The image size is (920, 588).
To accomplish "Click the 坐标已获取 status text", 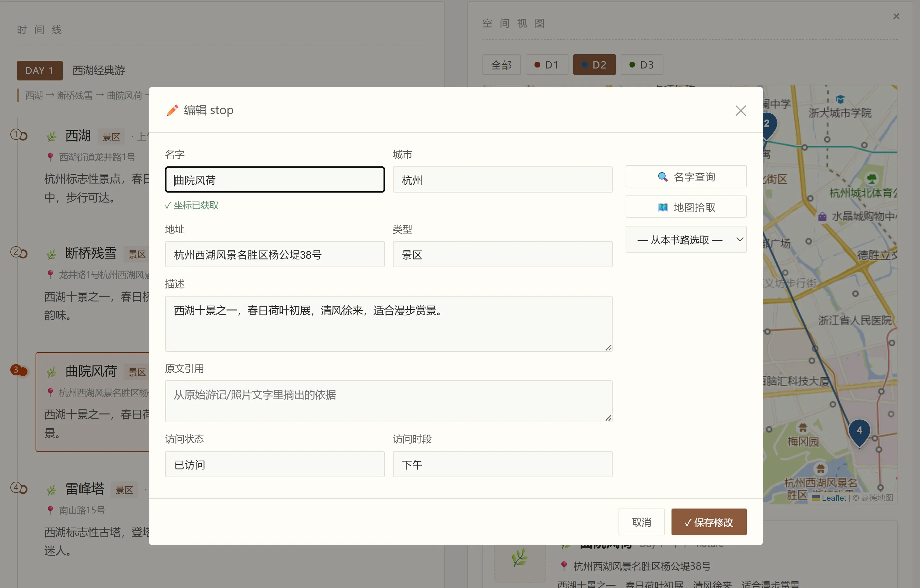I will pyautogui.click(x=192, y=205).
